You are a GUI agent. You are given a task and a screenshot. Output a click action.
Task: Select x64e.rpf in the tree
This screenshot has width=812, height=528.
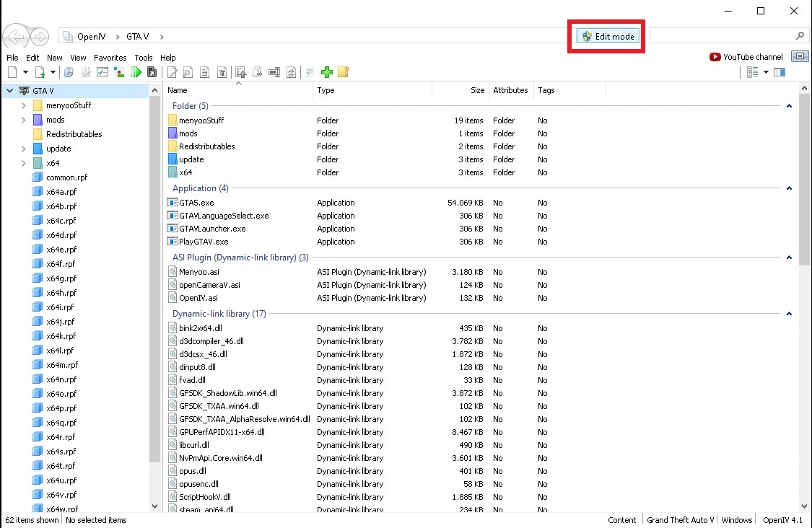[x=61, y=250]
